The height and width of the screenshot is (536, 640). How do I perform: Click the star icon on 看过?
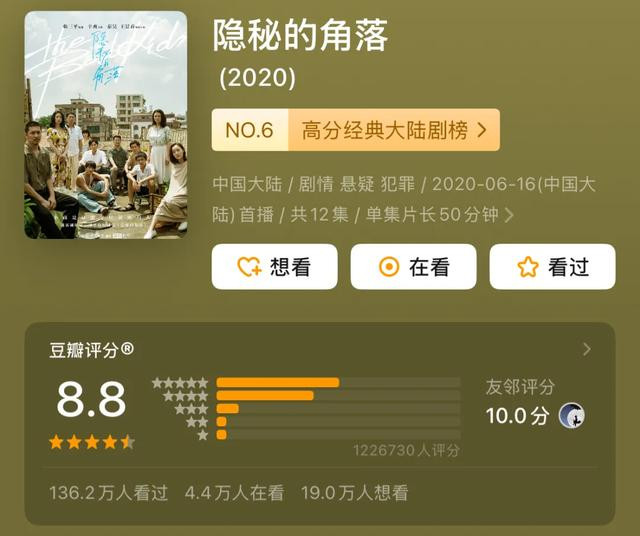click(x=528, y=267)
